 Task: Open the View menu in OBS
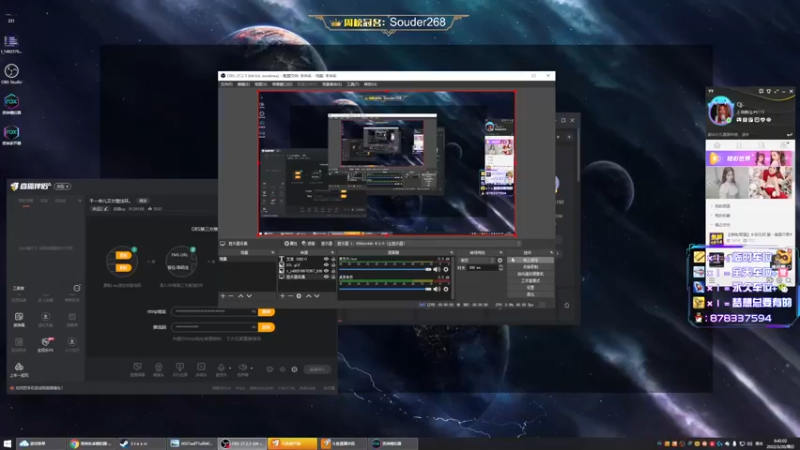[x=261, y=84]
